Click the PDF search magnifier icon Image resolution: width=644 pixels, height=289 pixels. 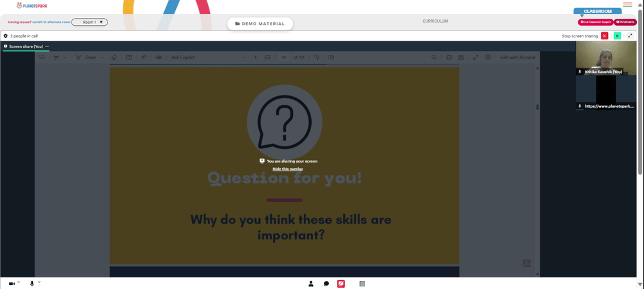[433, 57]
